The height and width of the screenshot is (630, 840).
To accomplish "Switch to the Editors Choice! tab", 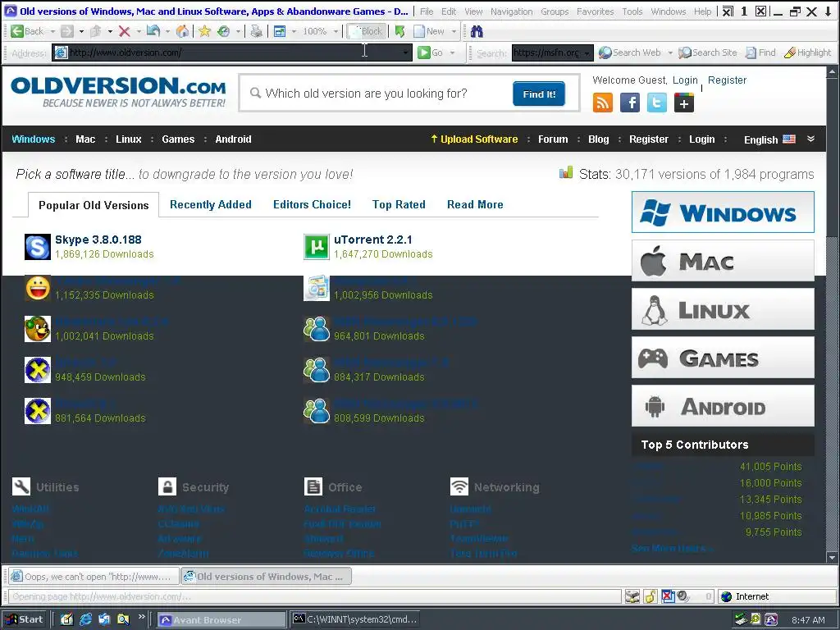I will point(312,204).
